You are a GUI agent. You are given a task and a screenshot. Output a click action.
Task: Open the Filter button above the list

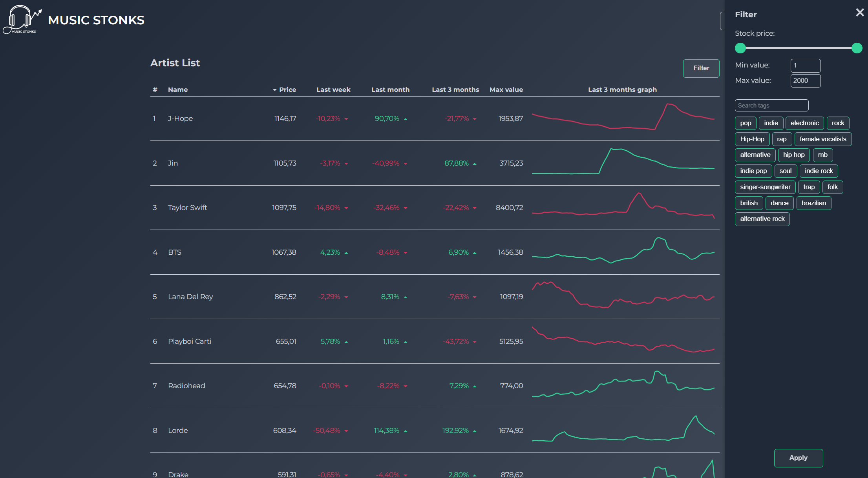(x=701, y=68)
